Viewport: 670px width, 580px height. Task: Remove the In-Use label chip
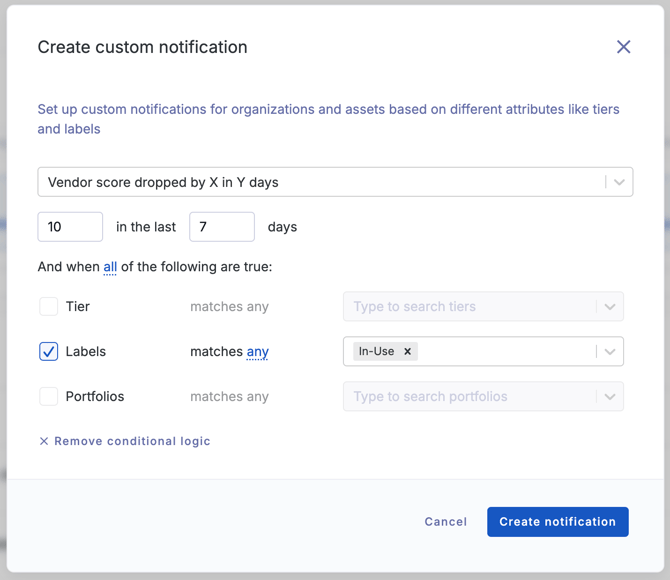coord(407,352)
